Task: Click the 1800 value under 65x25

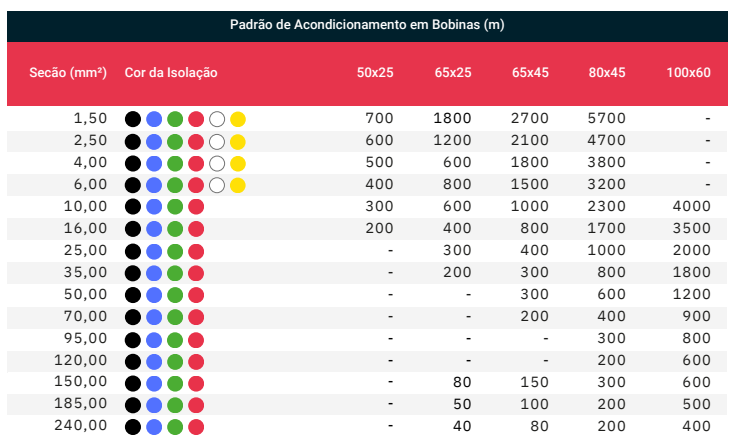Action: (x=452, y=118)
